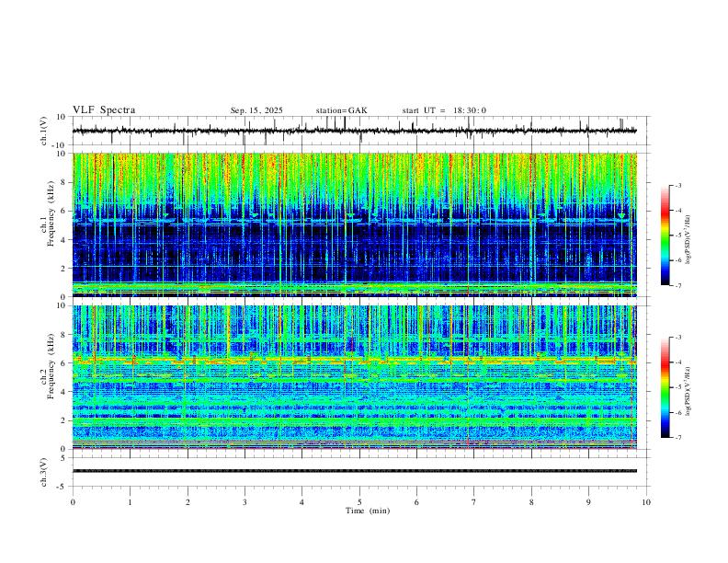Click inside the ch.2 spectrogram panel
This screenshot has width=728, height=563.
pos(354,377)
